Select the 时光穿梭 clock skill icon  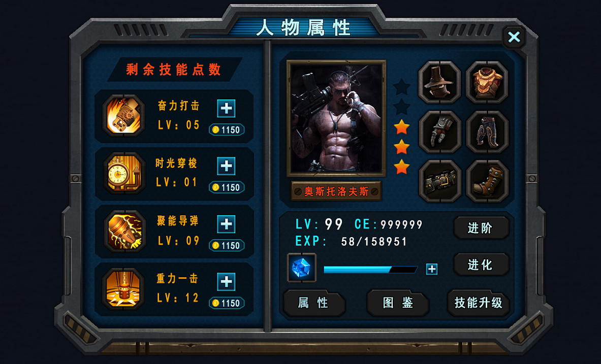124,174
